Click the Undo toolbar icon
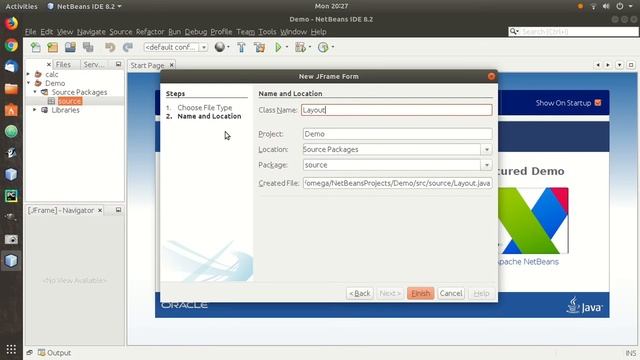Image resolution: width=640 pixels, height=360 pixels. click(110, 47)
